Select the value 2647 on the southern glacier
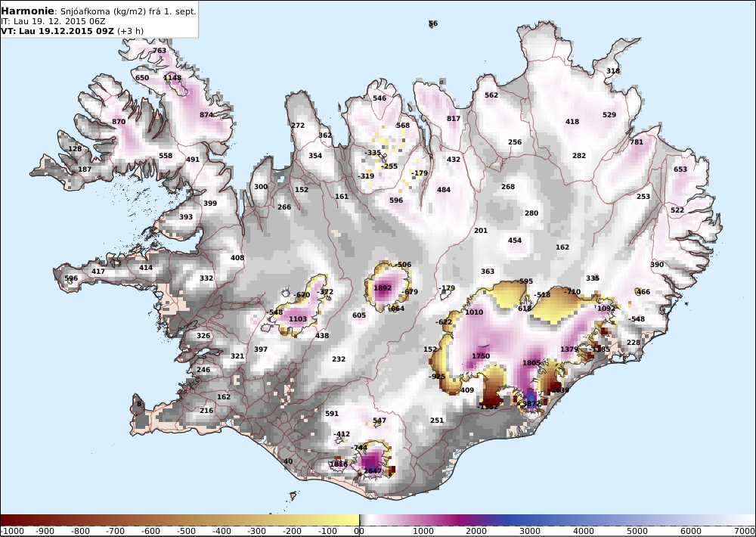This screenshot has height=537, width=756. coord(372,471)
